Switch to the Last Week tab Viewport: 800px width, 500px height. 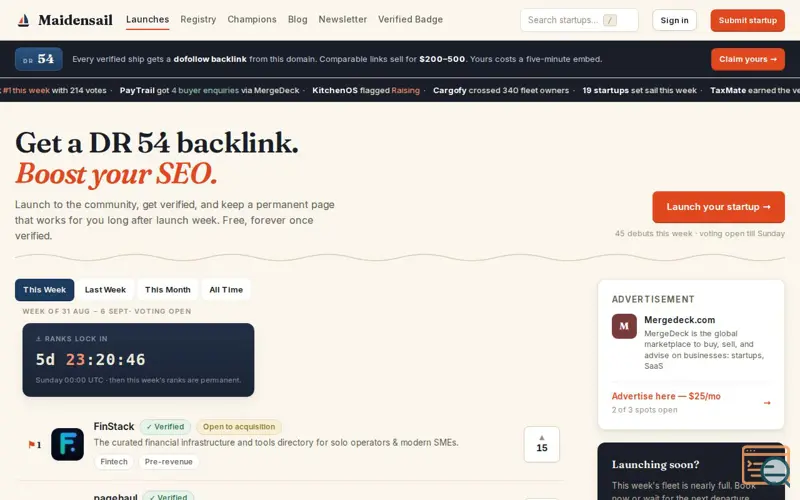[105, 289]
